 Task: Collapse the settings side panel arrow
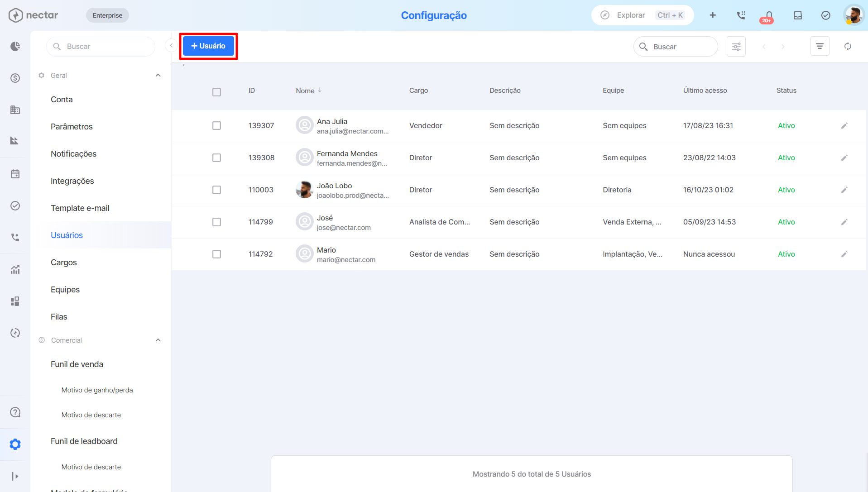(171, 45)
